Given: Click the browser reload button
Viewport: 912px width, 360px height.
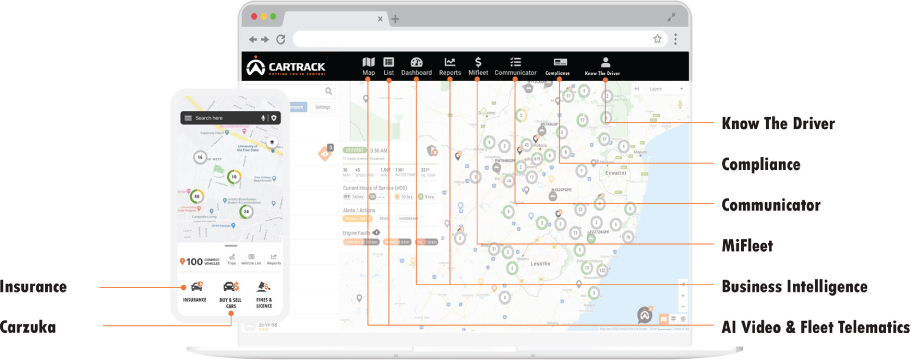Looking at the screenshot, I should [280, 39].
